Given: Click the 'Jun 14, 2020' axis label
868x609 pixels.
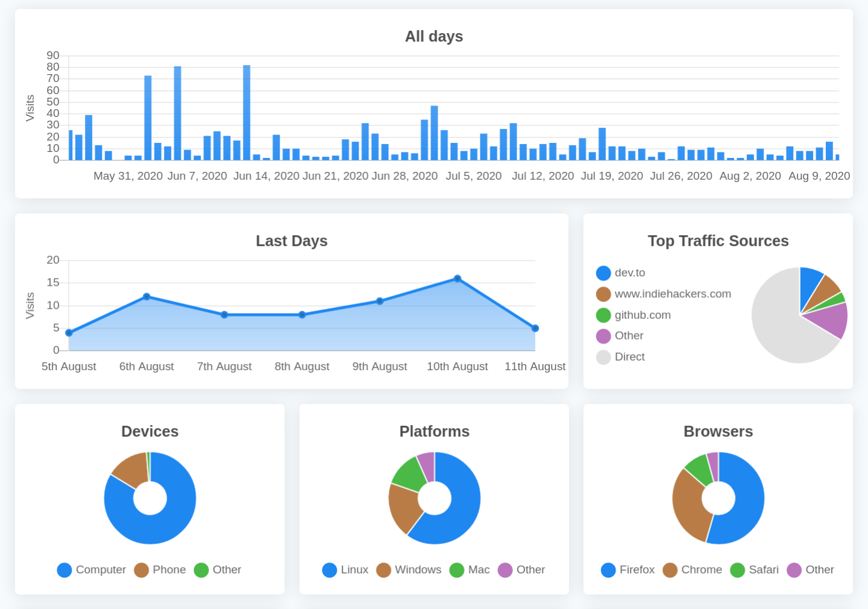Looking at the screenshot, I should [266, 176].
